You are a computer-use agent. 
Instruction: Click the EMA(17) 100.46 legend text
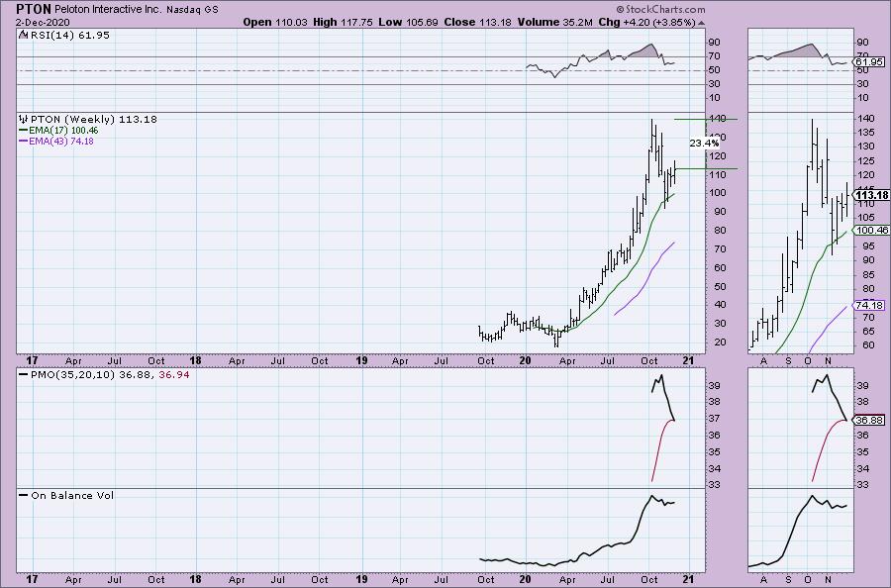(x=63, y=130)
